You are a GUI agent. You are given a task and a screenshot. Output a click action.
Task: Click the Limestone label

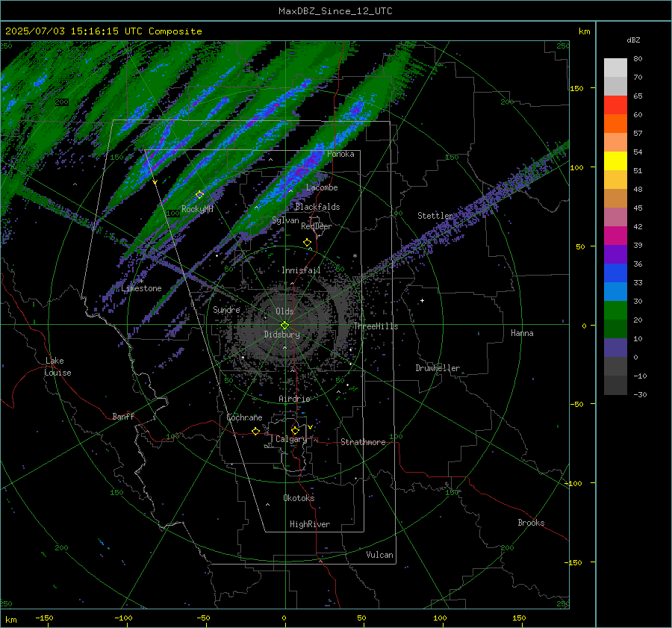tap(141, 288)
